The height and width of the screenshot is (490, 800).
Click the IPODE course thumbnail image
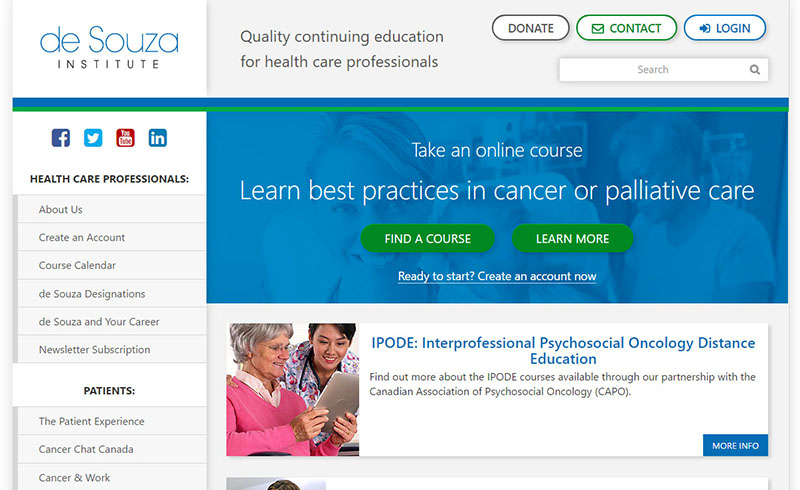293,389
